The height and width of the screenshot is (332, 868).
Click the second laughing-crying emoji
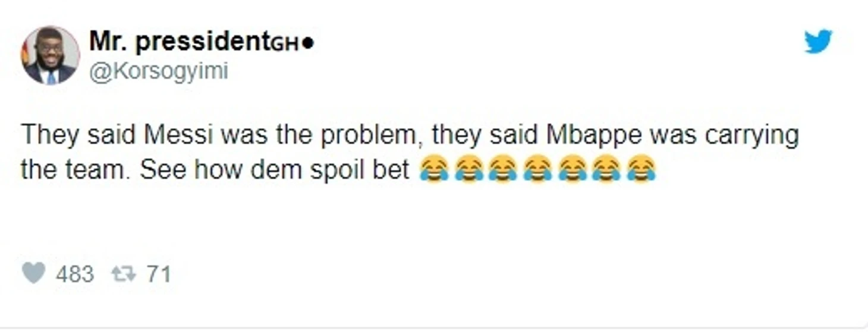click(x=468, y=170)
